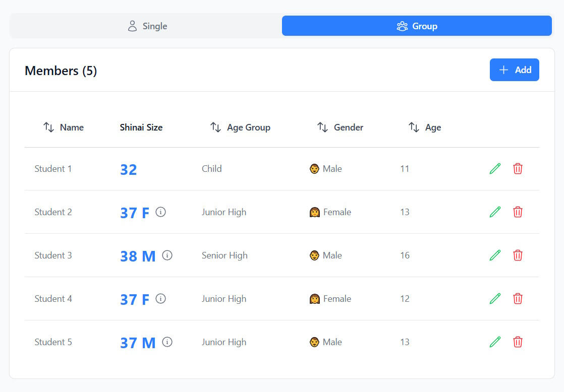Sort members by Age column
This screenshot has width=564, height=392.
point(425,127)
